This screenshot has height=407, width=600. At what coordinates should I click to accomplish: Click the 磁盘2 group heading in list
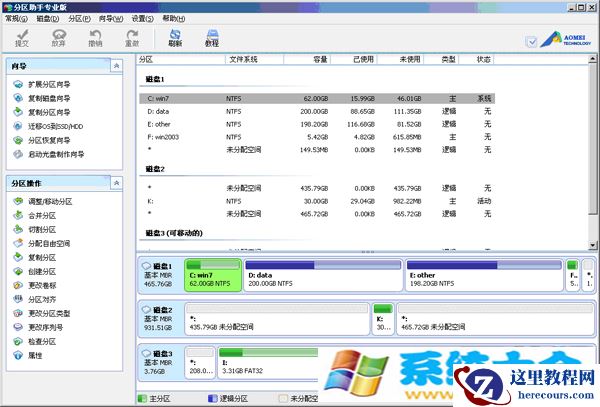coord(155,169)
